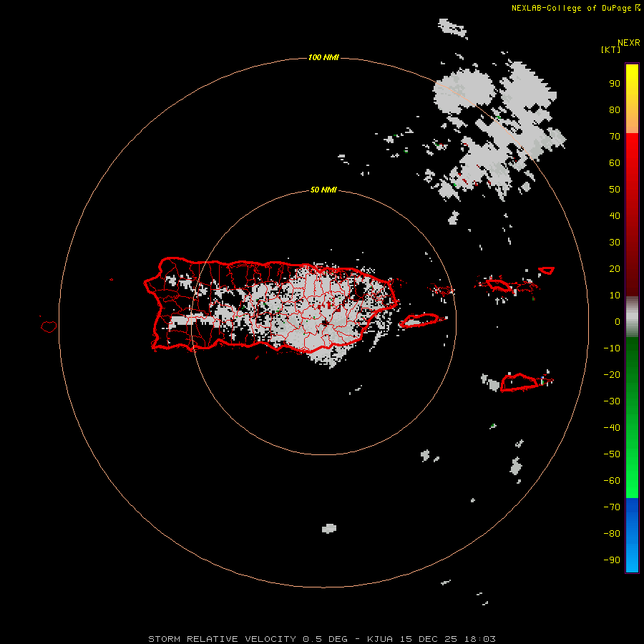
Task: Click the 40 value on velocity scale
Action: [615, 216]
